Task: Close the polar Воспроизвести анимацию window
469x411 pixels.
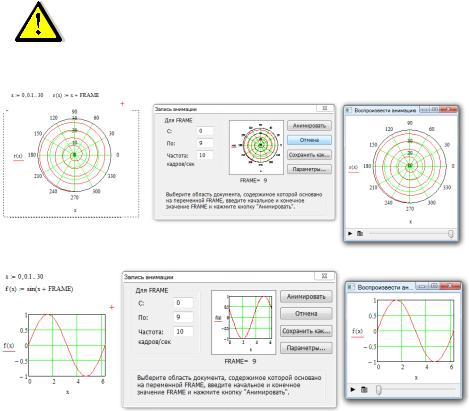Action: pos(449,109)
